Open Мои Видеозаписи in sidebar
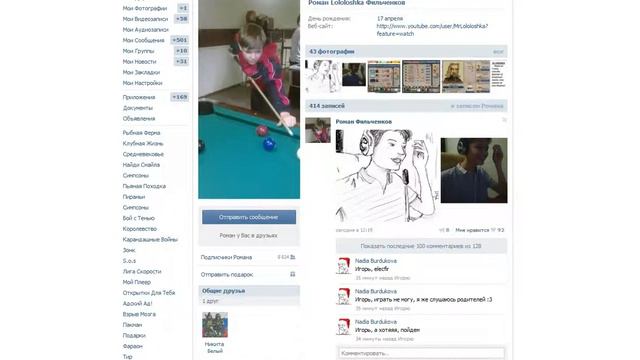This screenshot has height=360, width=640. click(x=145, y=19)
